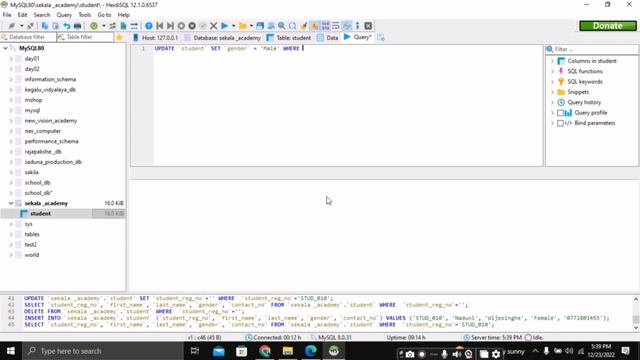Click the Find text magnifier icon
Image resolution: width=640 pixels, height=360 pixels.
(x=282, y=26)
